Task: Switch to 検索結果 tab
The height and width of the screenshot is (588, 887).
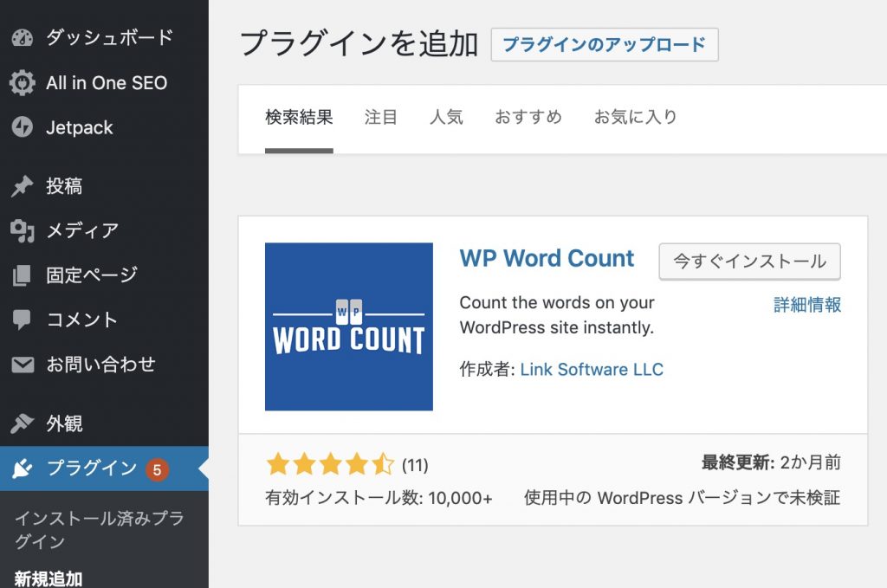Action: click(299, 117)
